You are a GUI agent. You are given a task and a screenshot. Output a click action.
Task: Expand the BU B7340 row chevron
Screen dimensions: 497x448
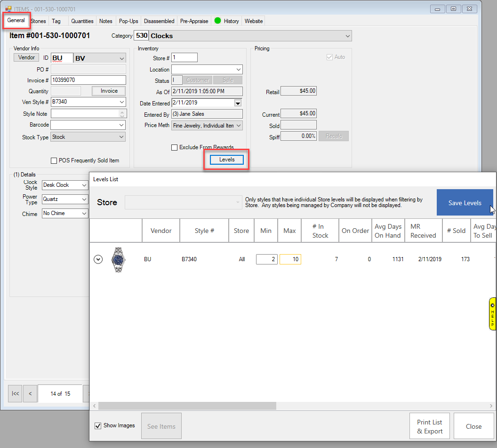tap(98, 259)
